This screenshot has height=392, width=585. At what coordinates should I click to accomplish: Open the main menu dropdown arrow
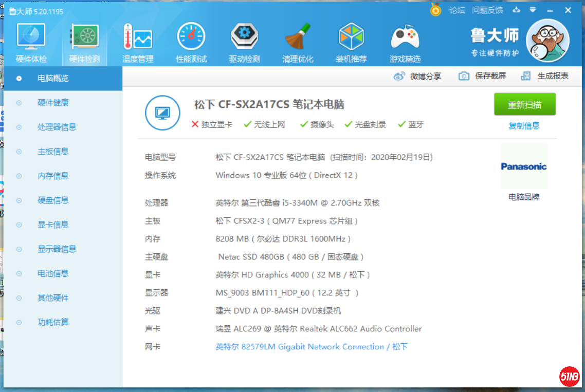click(x=533, y=10)
